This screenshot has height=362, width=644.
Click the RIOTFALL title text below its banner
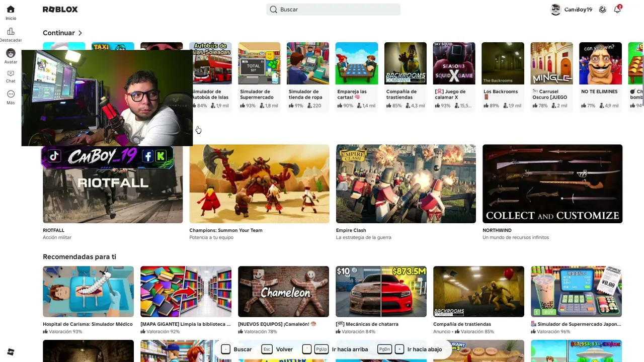coord(53,230)
